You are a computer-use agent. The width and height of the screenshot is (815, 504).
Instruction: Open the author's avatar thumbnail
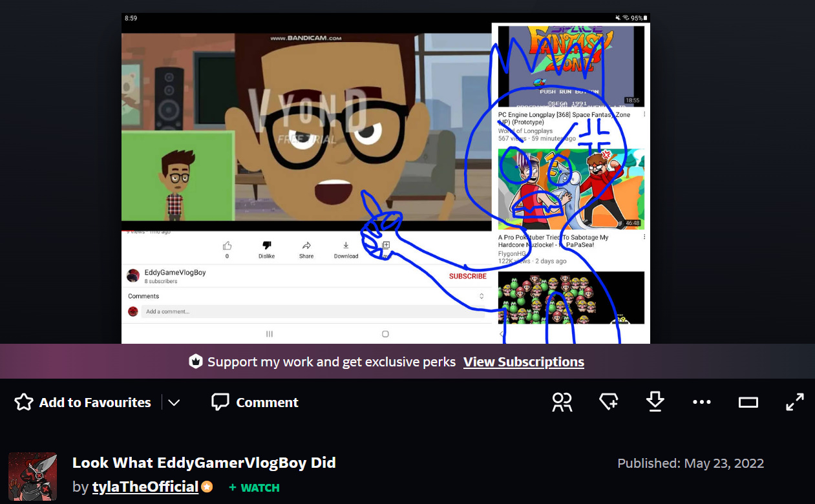click(x=32, y=476)
